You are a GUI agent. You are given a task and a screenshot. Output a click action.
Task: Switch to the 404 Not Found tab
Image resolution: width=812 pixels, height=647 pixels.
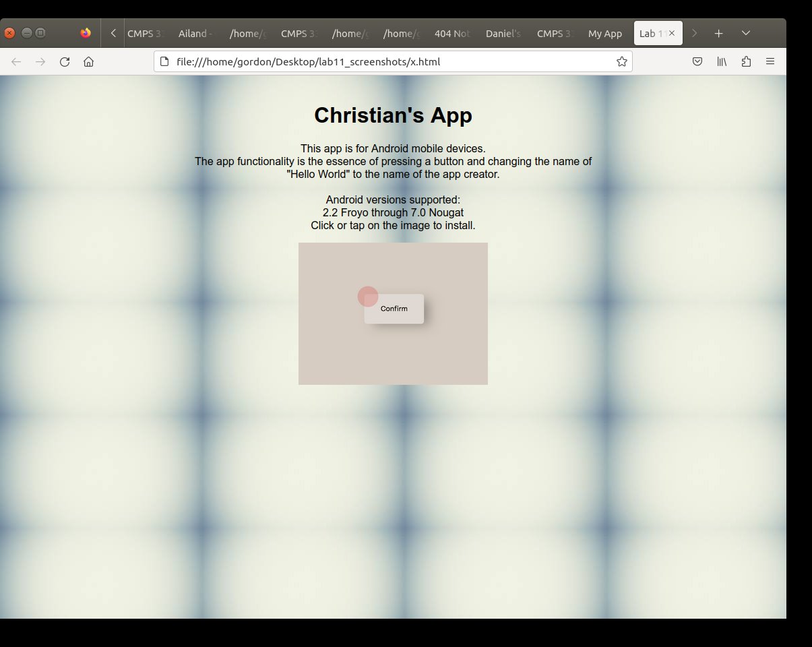451,34
